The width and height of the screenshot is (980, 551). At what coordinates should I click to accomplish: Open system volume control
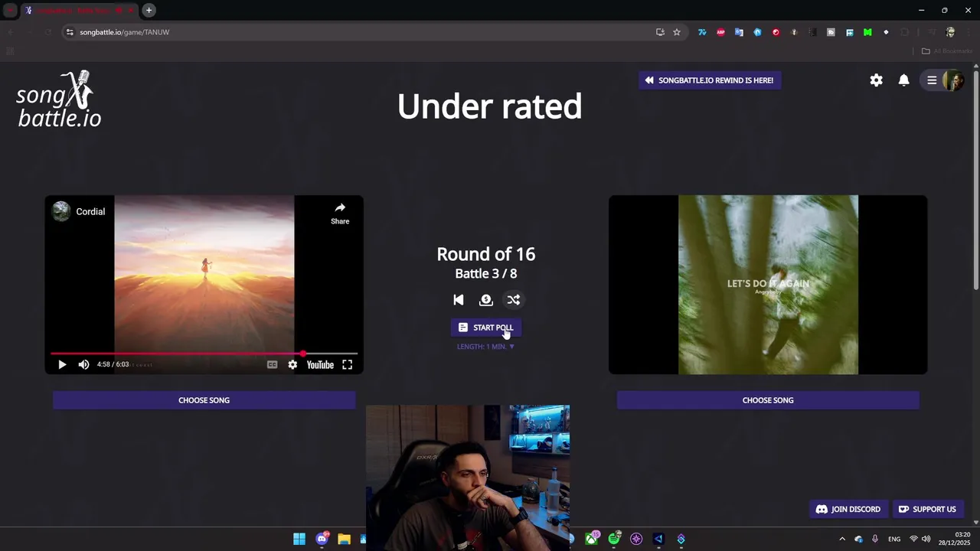point(926,540)
